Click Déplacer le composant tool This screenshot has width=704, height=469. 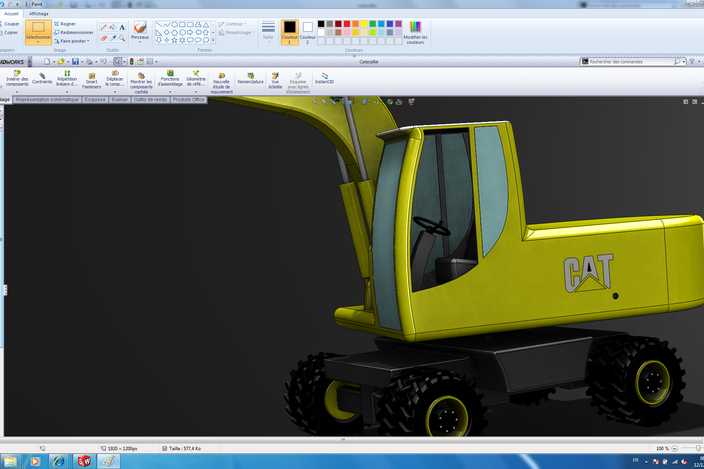114,78
